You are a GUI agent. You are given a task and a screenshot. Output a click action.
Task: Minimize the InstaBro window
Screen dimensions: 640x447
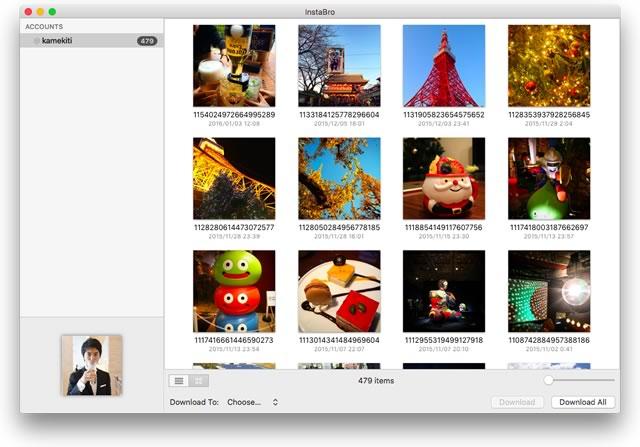(x=40, y=12)
